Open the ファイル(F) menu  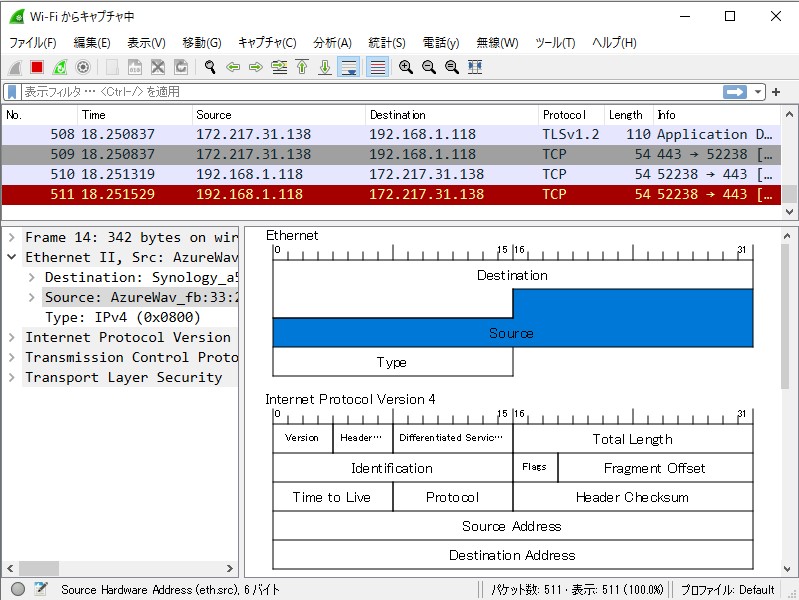tap(33, 43)
